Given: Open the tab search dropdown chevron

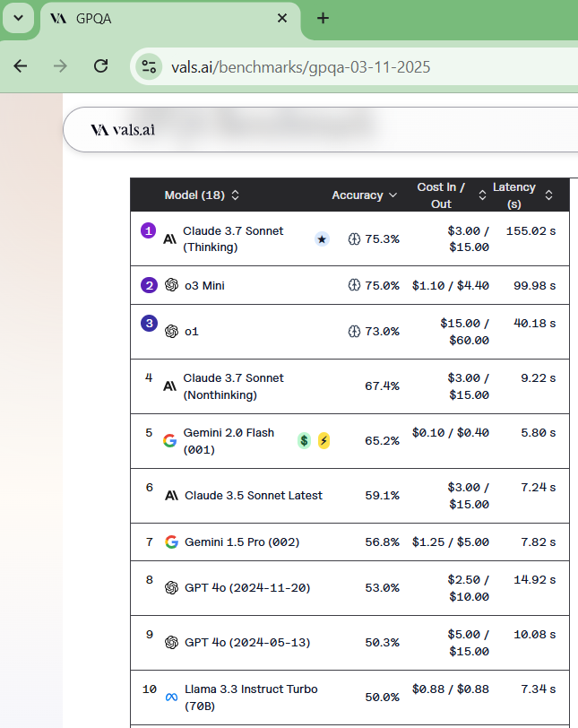Looking at the screenshot, I should (x=18, y=18).
